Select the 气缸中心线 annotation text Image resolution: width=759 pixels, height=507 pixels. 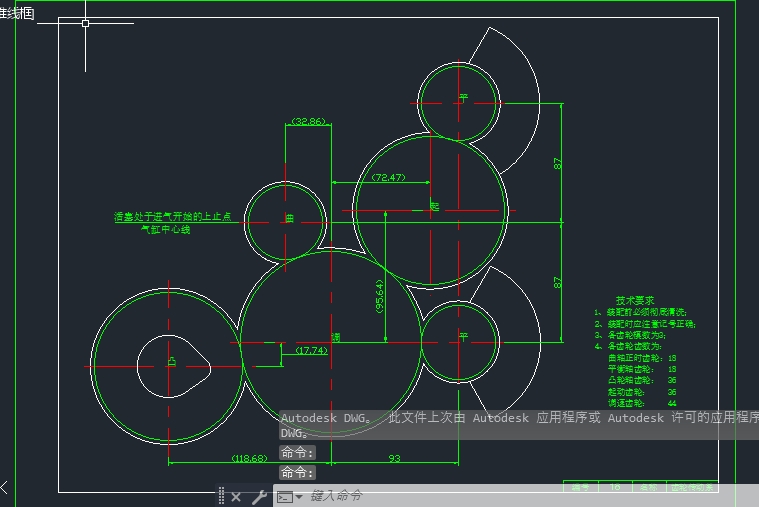166,229
